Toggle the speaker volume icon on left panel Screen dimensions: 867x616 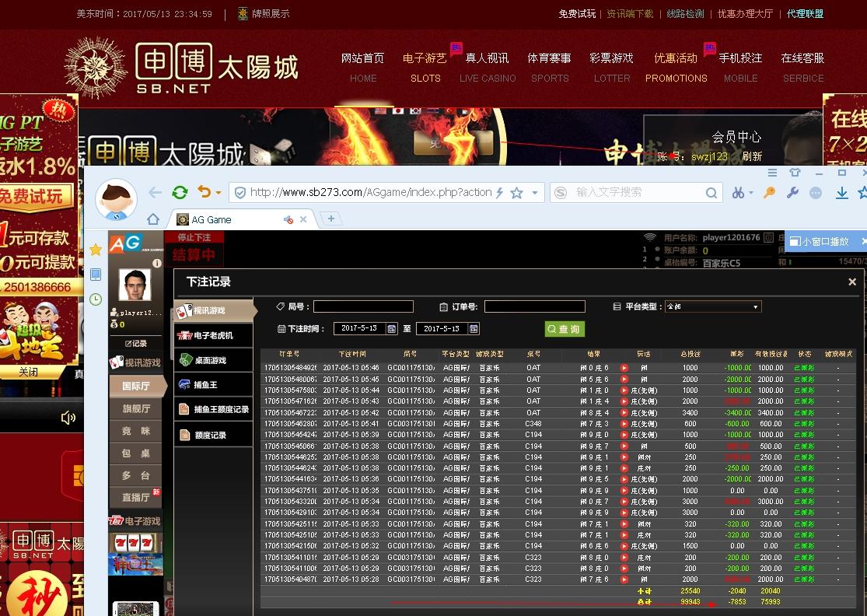pyautogui.click(x=68, y=418)
